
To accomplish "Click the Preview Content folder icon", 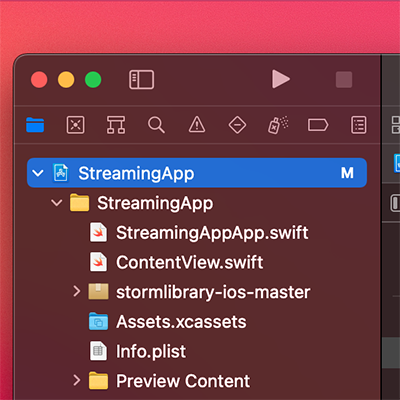I will pos(98,381).
